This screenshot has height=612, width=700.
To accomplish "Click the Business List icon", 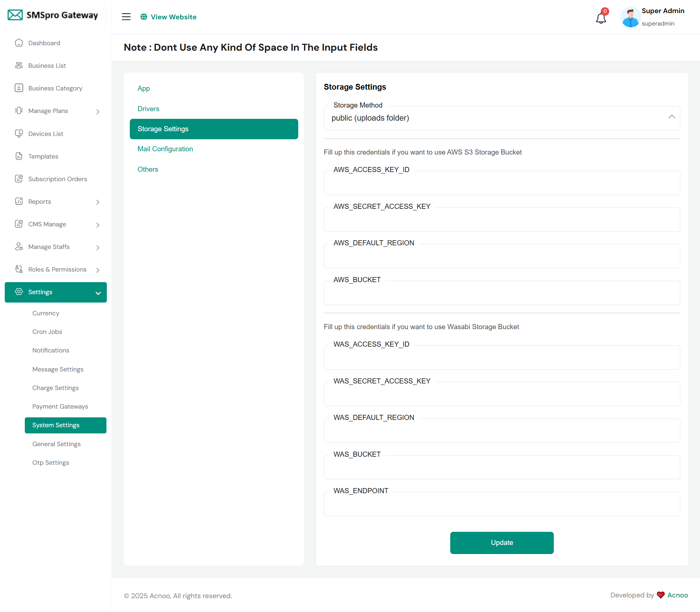I will tap(19, 66).
